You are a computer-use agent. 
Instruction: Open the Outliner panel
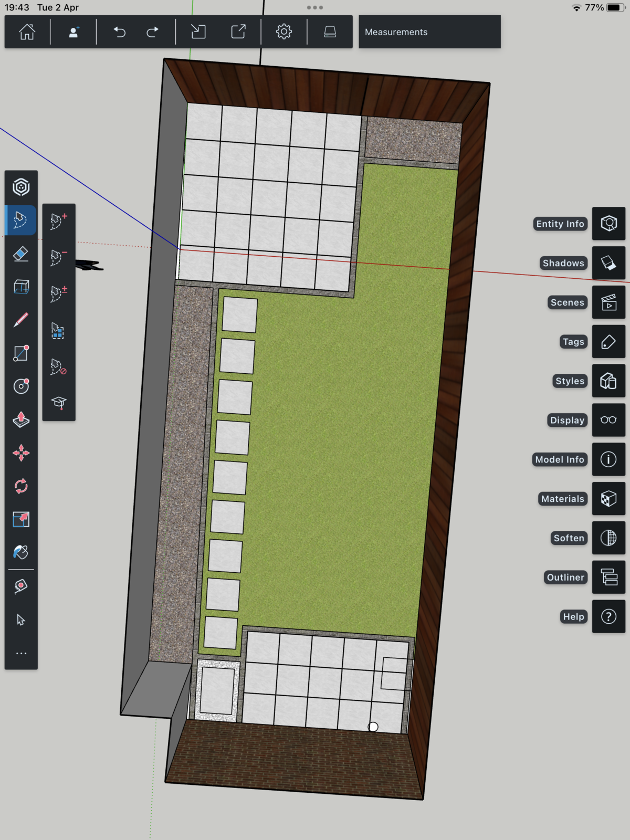608,577
